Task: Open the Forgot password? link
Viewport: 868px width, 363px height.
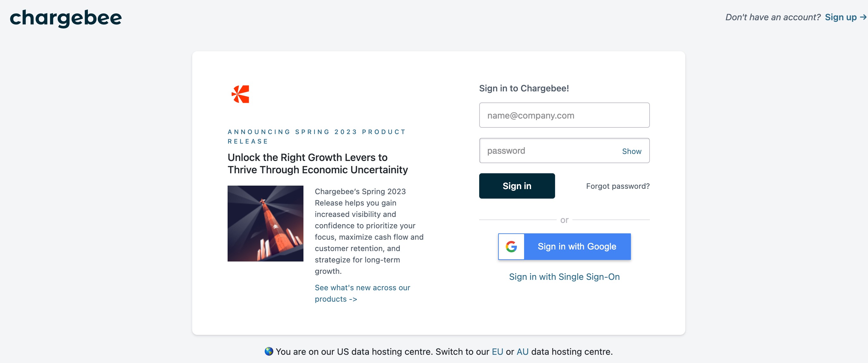Action: [618, 186]
